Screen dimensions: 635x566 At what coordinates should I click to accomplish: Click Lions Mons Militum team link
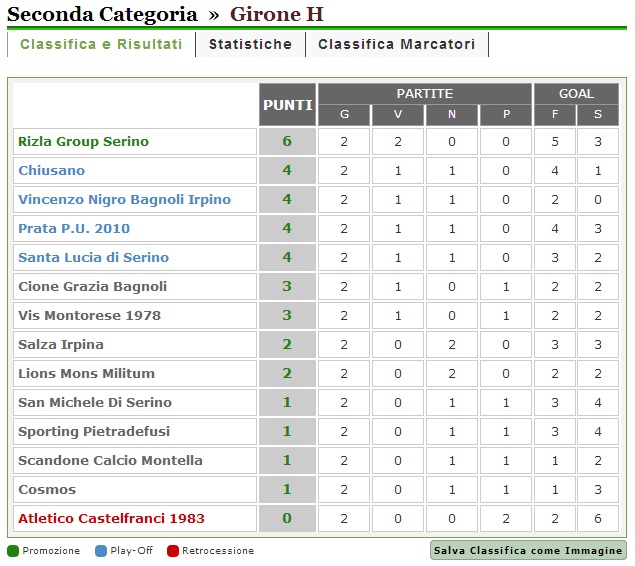86,374
